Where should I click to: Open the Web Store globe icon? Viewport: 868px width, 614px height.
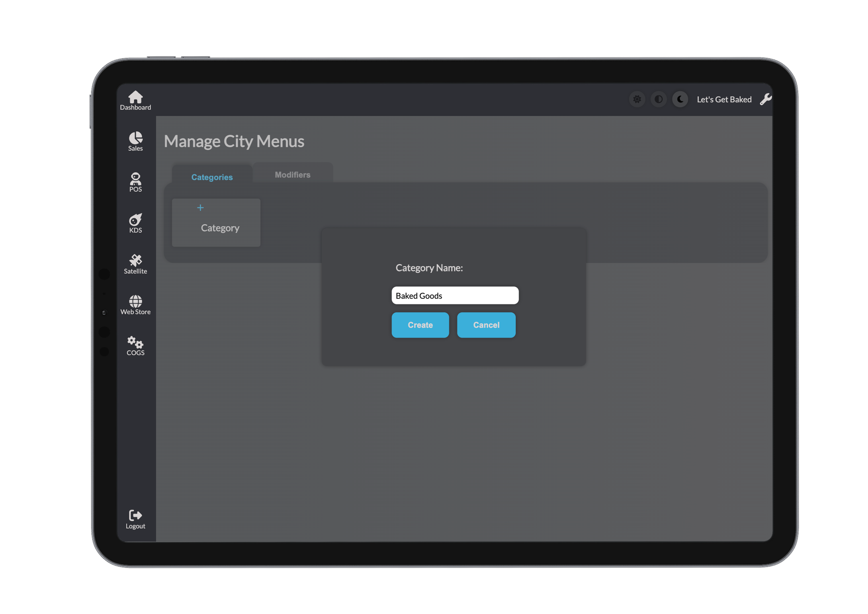click(x=135, y=302)
